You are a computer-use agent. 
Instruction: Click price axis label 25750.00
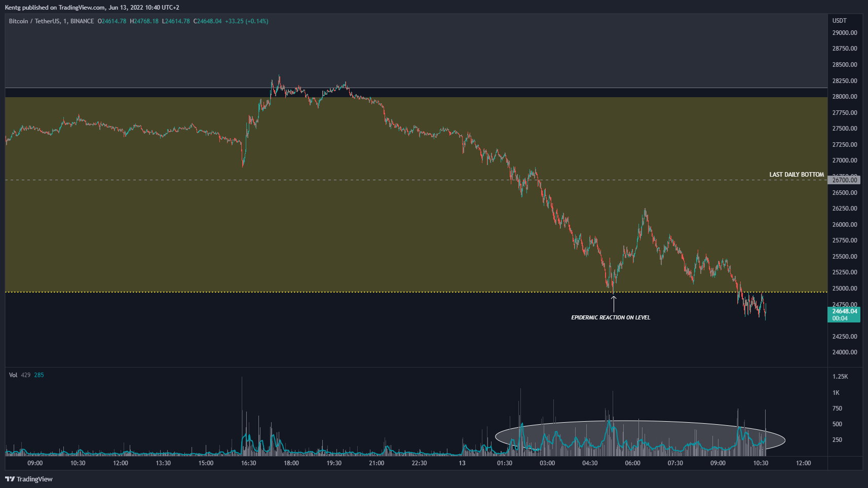click(x=845, y=240)
